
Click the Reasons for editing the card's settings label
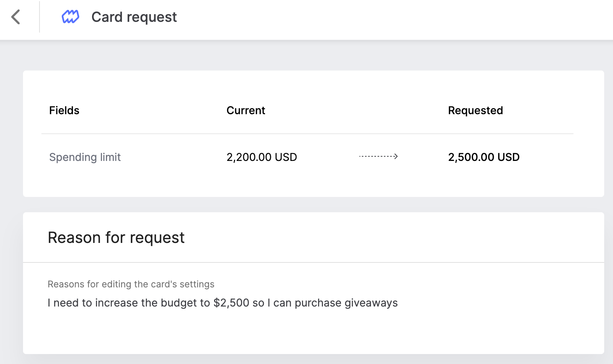[x=131, y=284]
